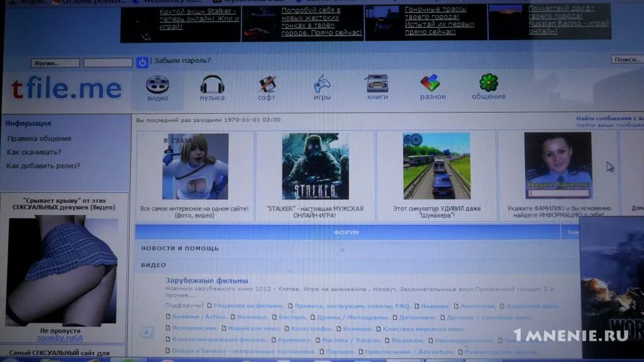Open the игры joystick category
This screenshot has height=362, width=644.
point(322,87)
